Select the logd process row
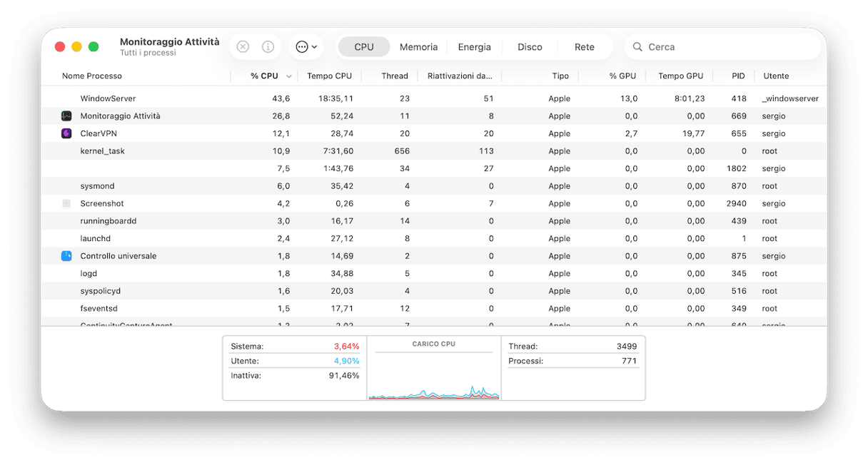Viewport: 868px width, 465px height. click(434, 273)
